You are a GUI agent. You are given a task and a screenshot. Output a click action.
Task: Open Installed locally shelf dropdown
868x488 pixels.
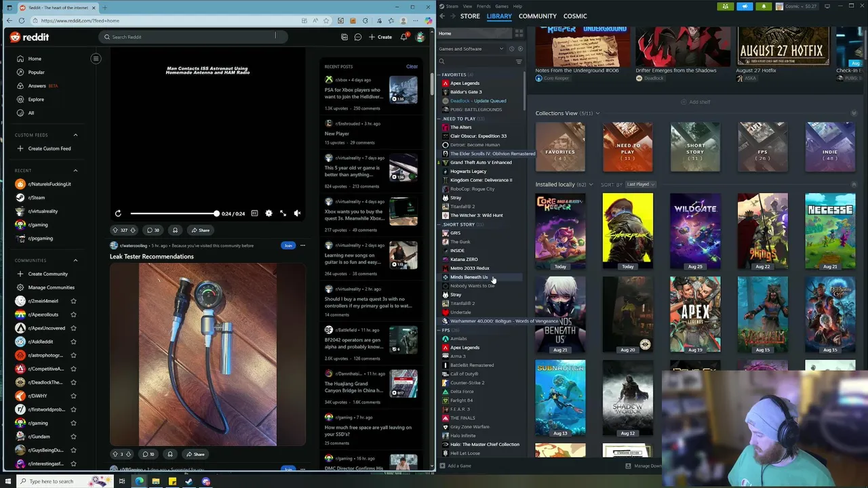point(591,184)
